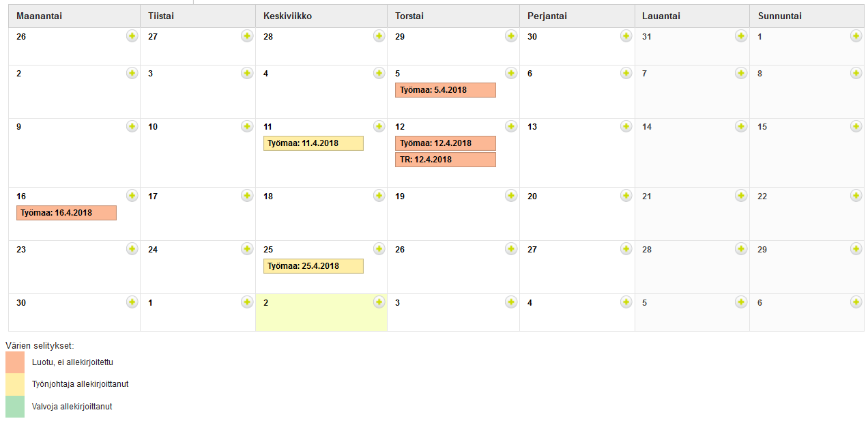Click the plus icon on Thursday 26
The height and width of the screenshot is (421, 868).
(510, 249)
